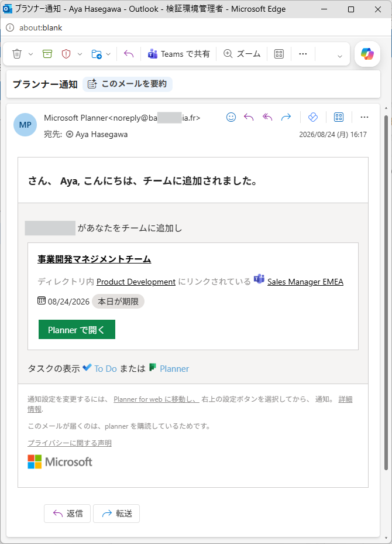View site information icon in address bar

(x=10, y=28)
